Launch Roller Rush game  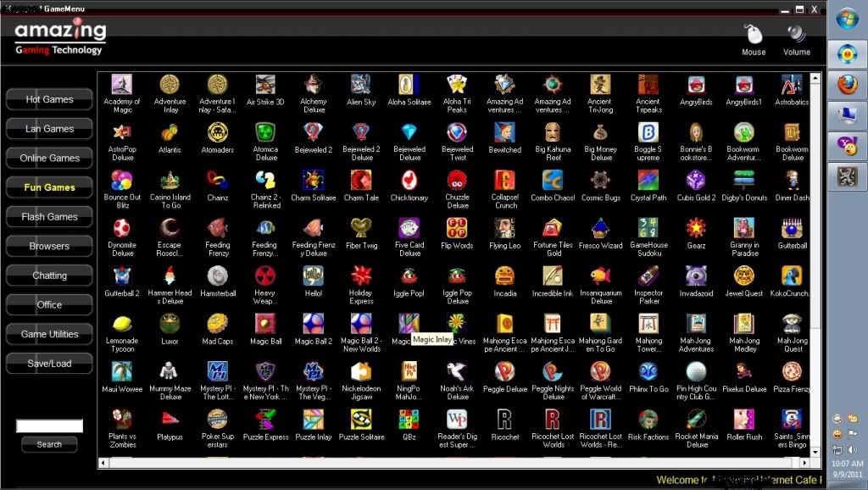(744, 420)
